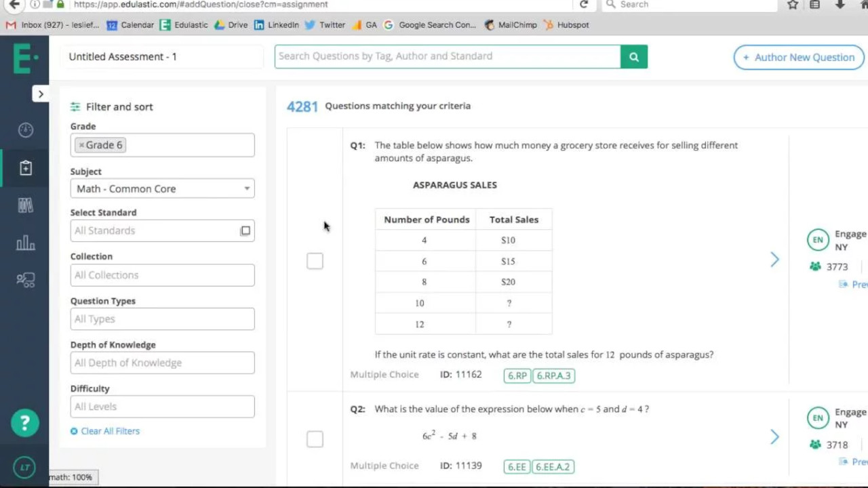
Task: Click the Clear All Filters link
Action: [105, 431]
